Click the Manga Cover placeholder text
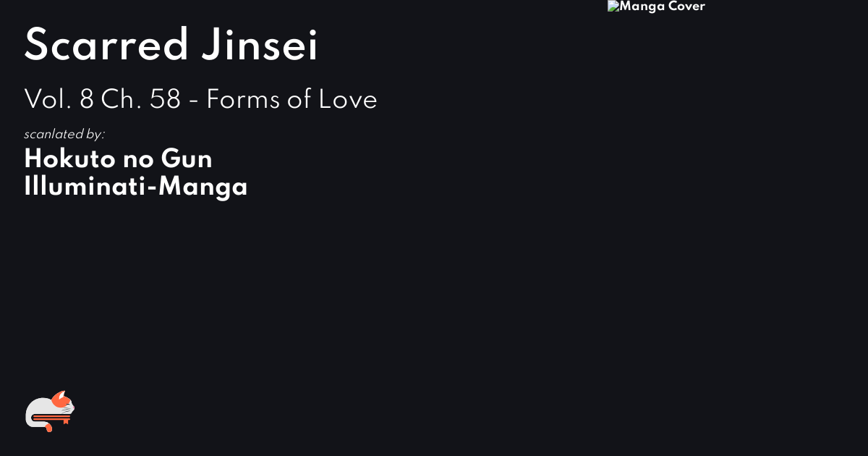Image resolution: width=868 pixels, height=456 pixels. 662,7
